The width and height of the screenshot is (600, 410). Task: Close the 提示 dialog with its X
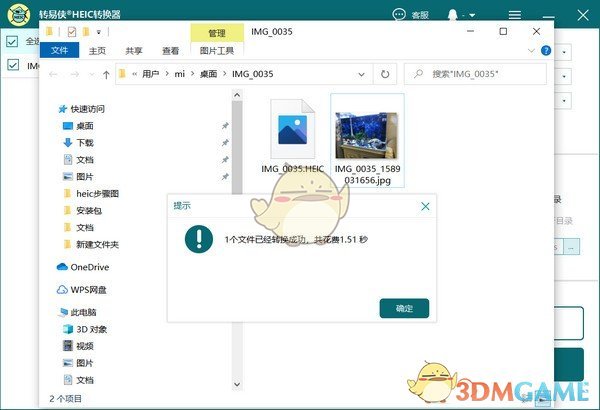pyautogui.click(x=425, y=206)
